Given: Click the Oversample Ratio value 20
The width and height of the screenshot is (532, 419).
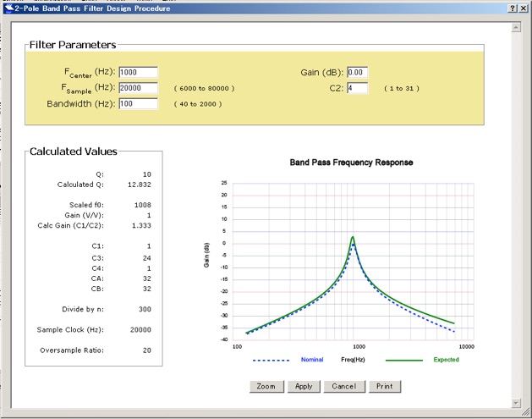Looking at the screenshot, I should point(147,350).
